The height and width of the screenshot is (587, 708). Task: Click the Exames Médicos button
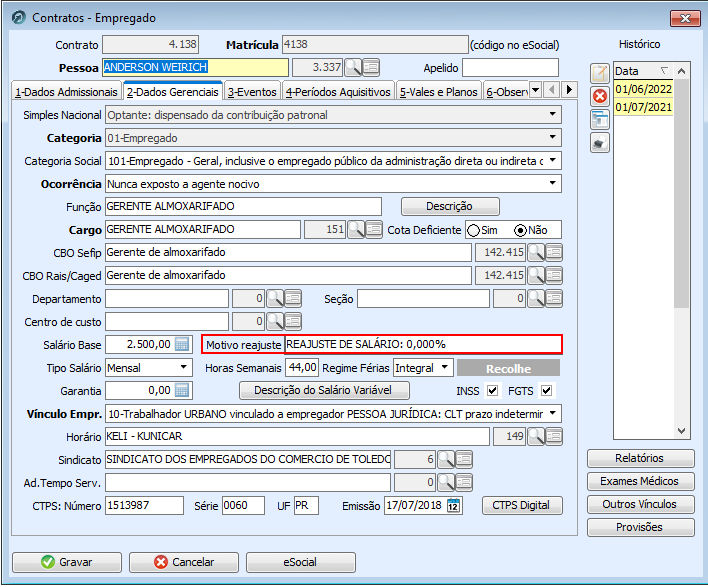640,481
